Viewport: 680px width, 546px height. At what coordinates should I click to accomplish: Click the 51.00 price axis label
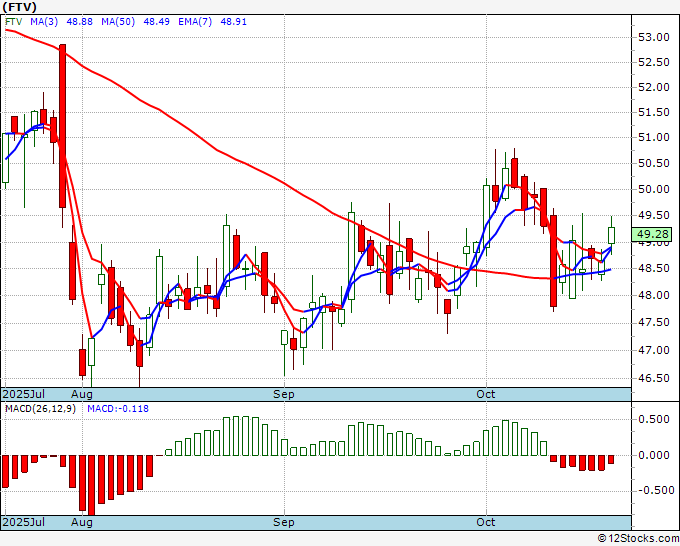coord(654,137)
